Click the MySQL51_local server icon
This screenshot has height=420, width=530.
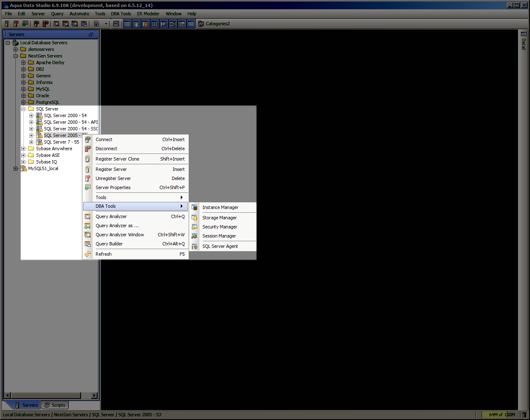point(24,168)
